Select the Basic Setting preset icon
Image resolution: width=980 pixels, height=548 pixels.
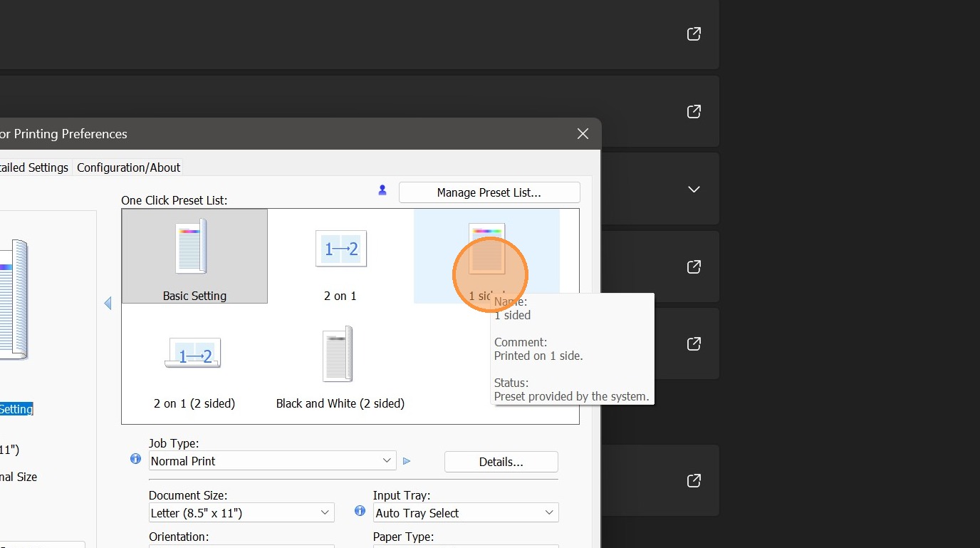point(194,248)
